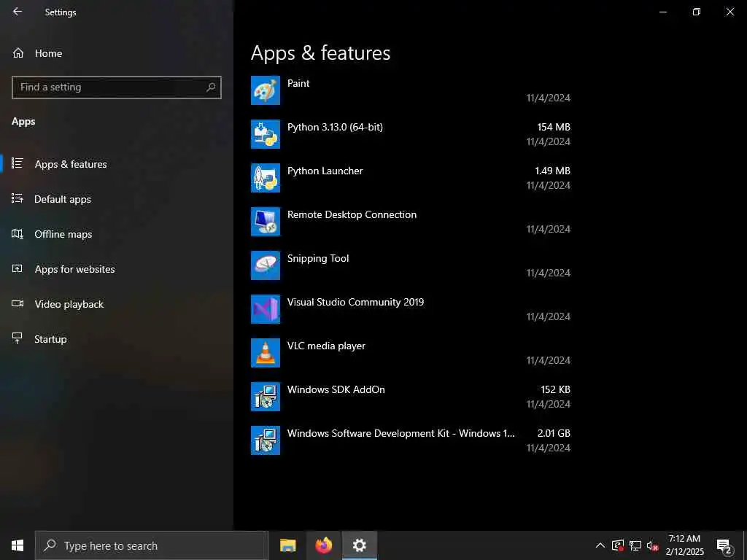Select the Paint app entry name
The image size is (747, 560).
pyautogui.click(x=298, y=83)
